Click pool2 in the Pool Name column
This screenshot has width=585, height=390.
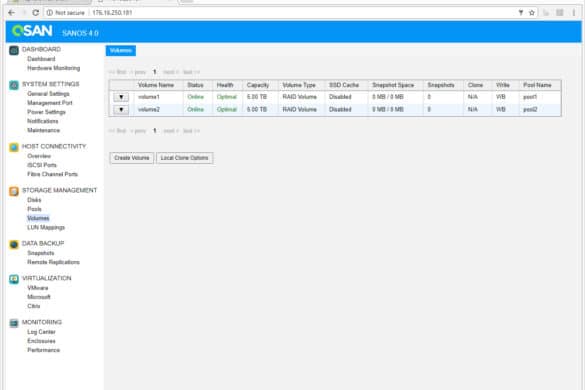tap(530, 109)
